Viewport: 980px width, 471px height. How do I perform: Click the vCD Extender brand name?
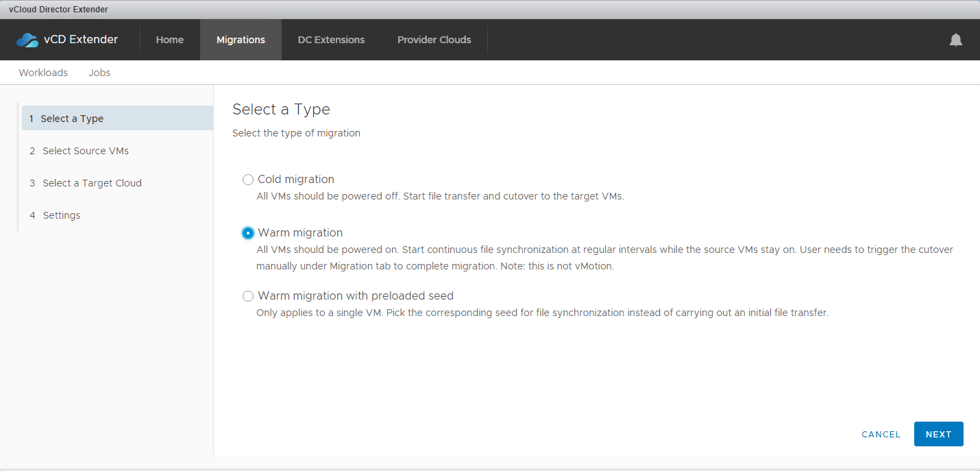81,40
